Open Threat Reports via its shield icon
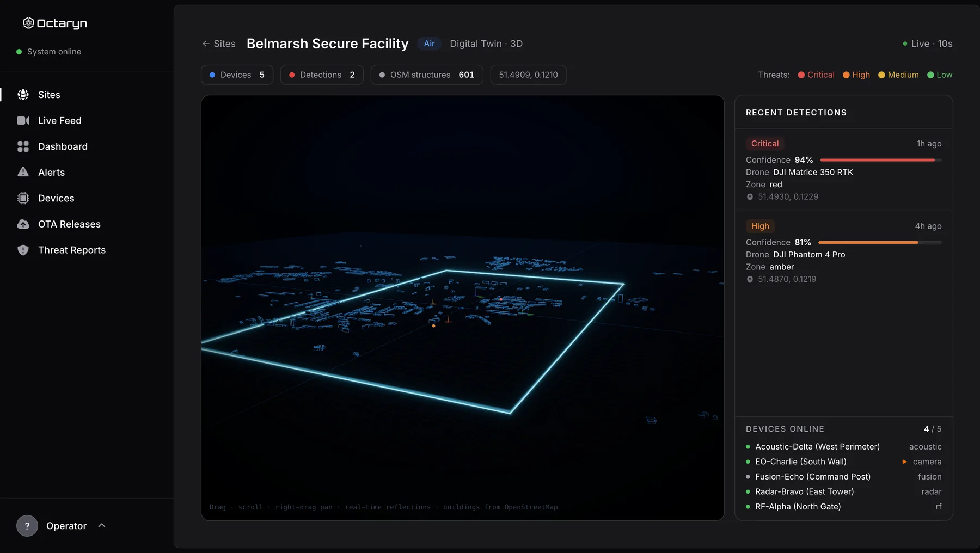 (23, 250)
